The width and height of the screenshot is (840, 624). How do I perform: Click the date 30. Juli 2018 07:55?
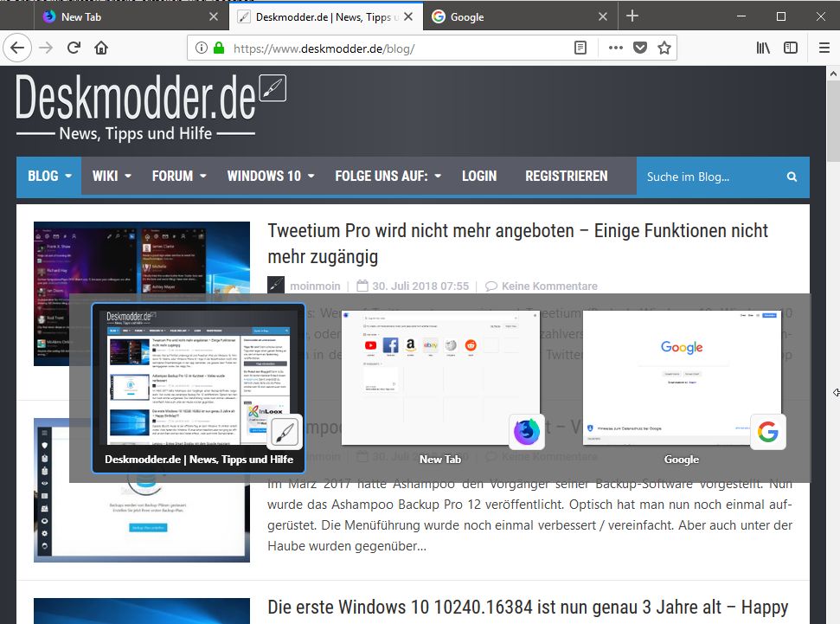click(420, 286)
